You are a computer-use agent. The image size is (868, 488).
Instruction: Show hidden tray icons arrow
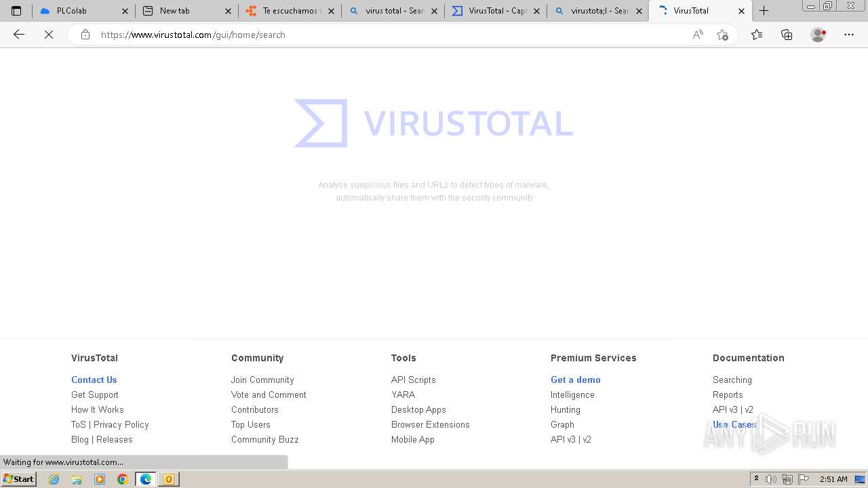tap(757, 479)
